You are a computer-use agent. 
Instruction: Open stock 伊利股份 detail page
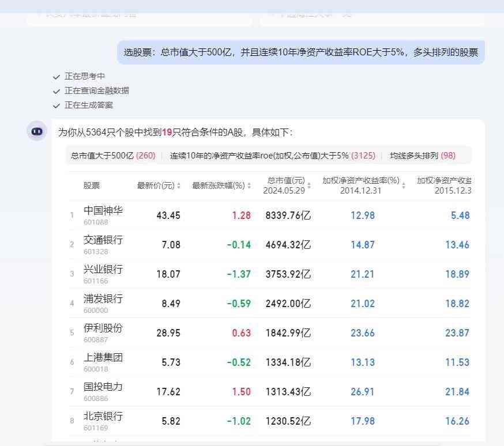(x=104, y=328)
